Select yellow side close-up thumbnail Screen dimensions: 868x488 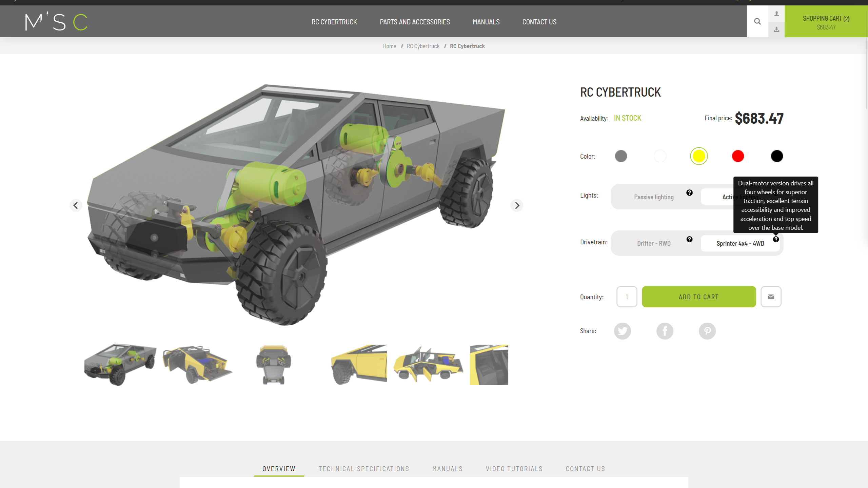click(359, 365)
